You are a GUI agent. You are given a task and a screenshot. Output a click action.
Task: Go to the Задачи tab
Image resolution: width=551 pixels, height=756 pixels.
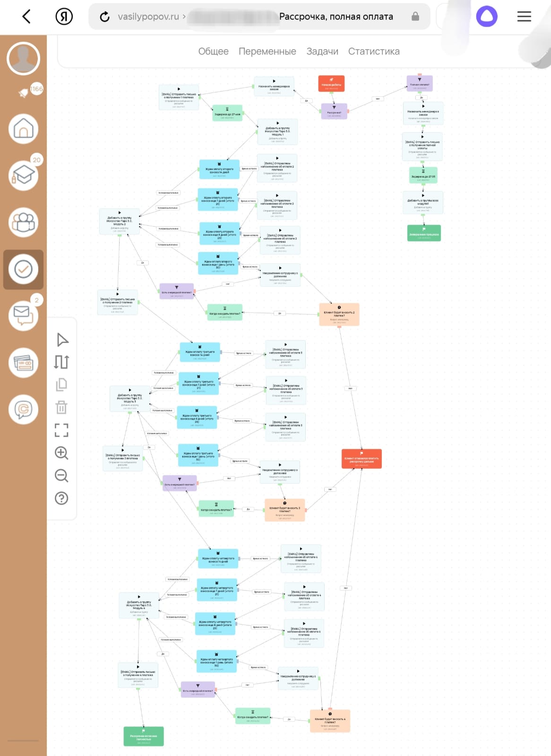pos(322,52)
